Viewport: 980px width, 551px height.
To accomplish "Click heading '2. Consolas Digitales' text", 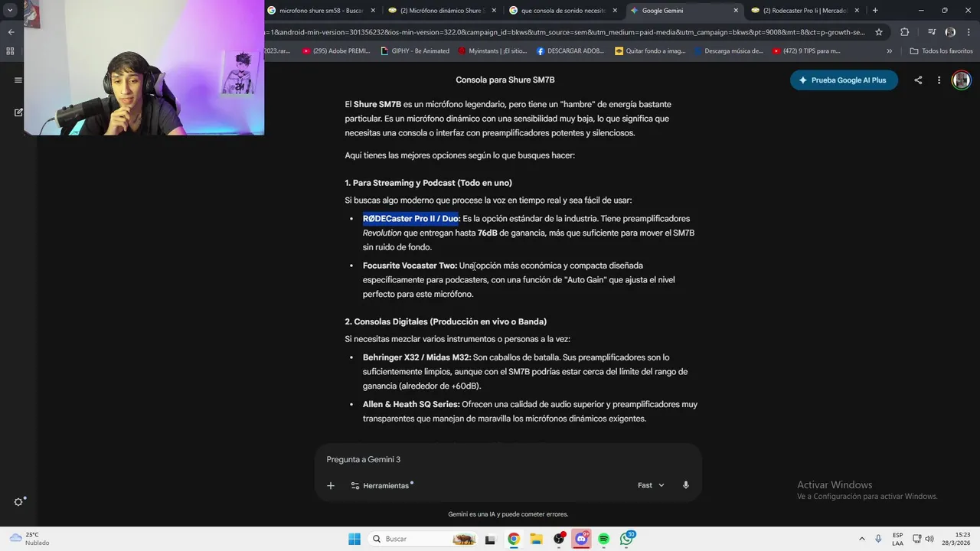I will (446, 321).
